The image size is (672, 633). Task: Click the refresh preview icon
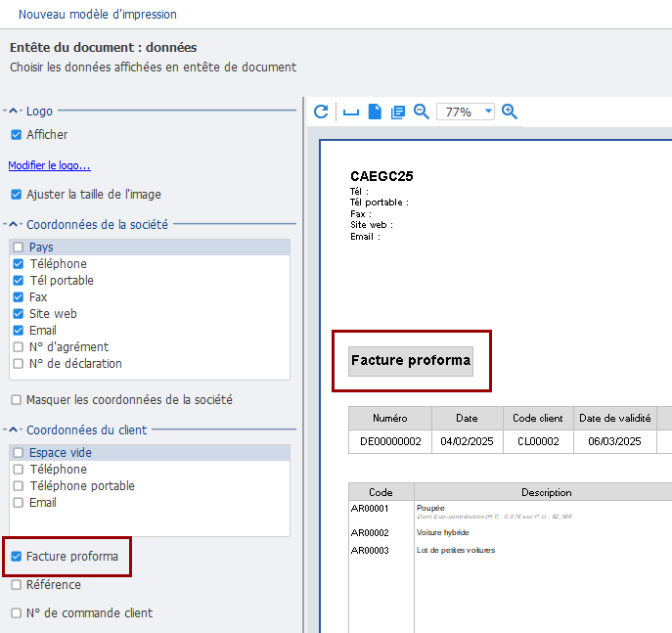pyautogui.click(x=321, y=112)
